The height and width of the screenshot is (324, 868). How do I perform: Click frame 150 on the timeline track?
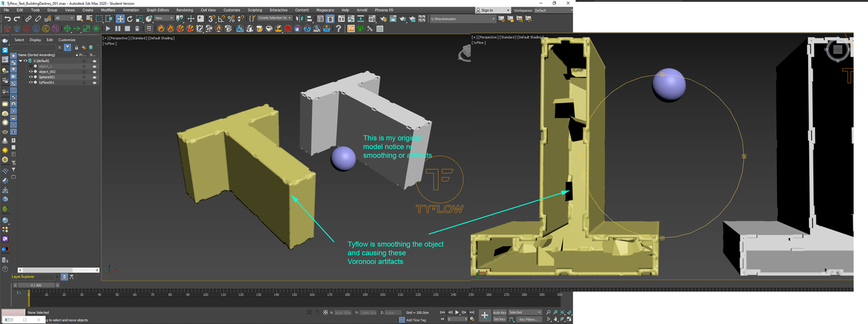294,295
